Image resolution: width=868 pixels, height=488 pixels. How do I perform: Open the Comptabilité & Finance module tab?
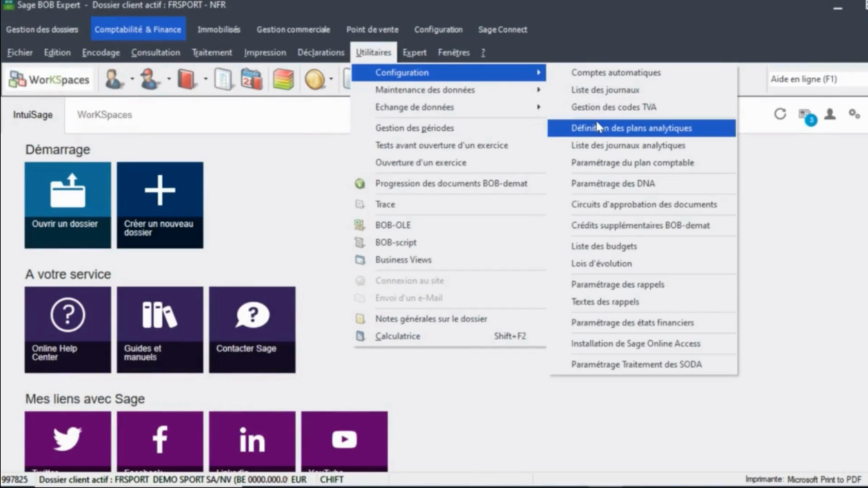[x=138, y=30]
